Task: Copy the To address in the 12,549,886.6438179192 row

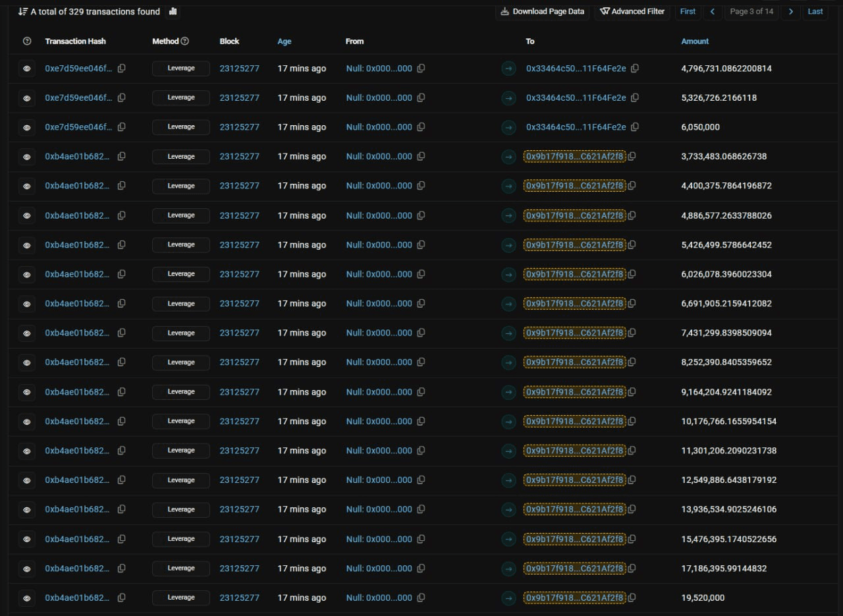Action: [x=632, y=480]
